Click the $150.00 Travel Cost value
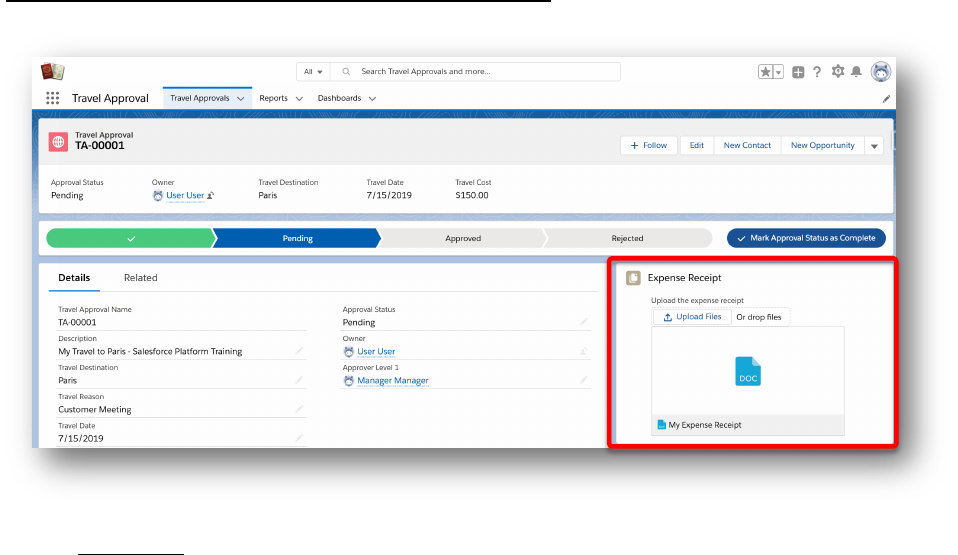 [x=472, y=196]
